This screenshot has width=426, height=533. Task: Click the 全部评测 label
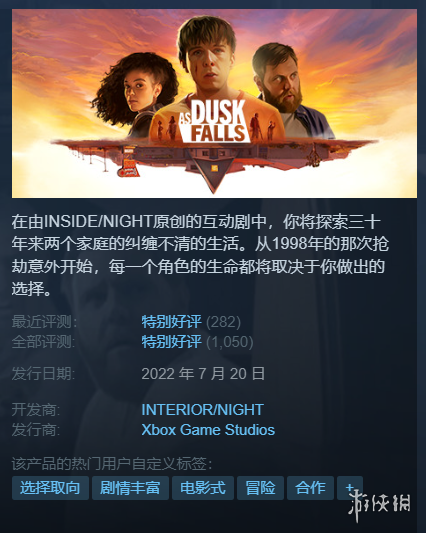point(44,342)
